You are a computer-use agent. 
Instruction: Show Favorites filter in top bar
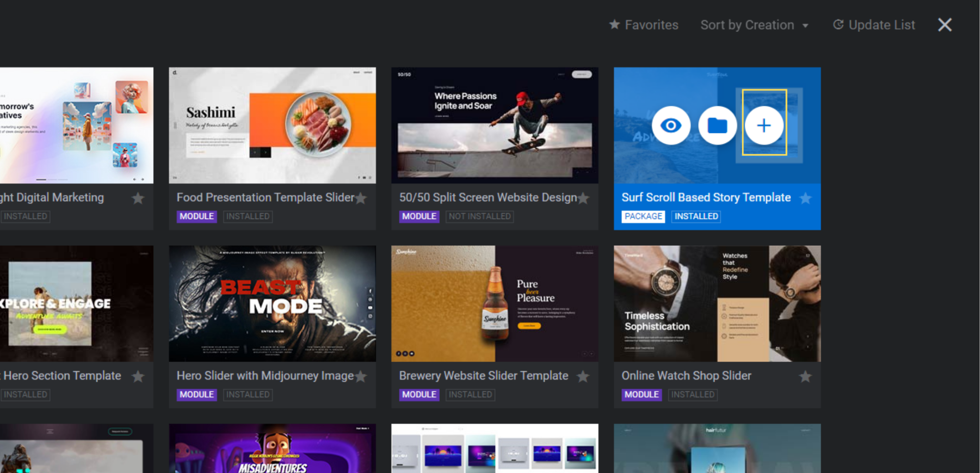pyautogui.click(x=644, y=25)
